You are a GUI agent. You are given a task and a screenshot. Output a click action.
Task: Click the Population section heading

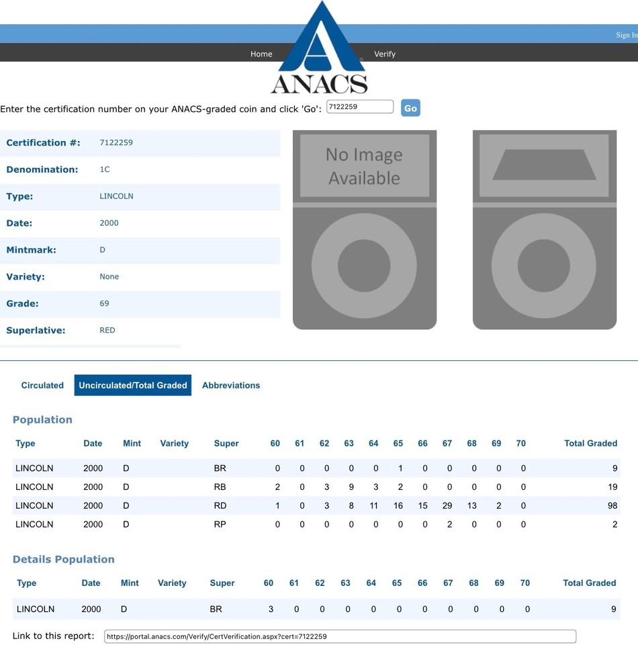[x=42, y=419]
